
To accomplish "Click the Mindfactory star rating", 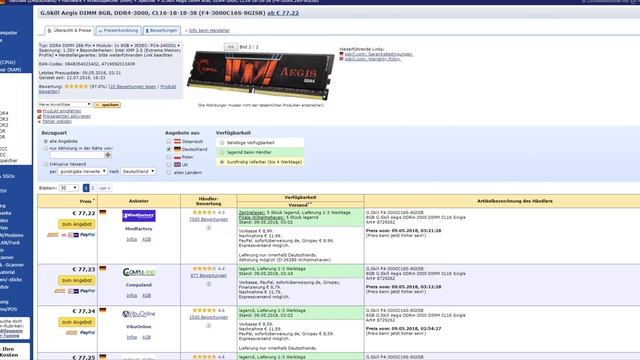I will pos(204,212).
